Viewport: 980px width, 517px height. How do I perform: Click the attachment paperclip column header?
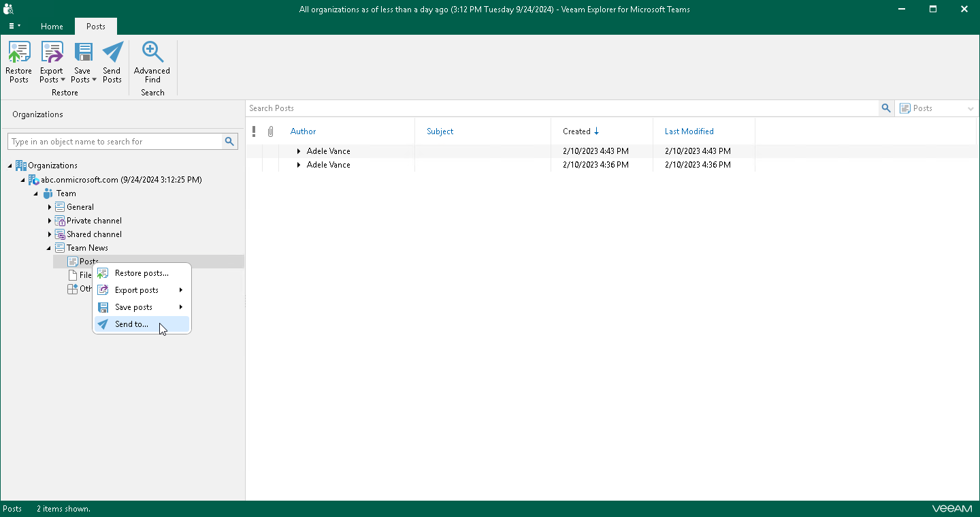(x=270, y=131)
